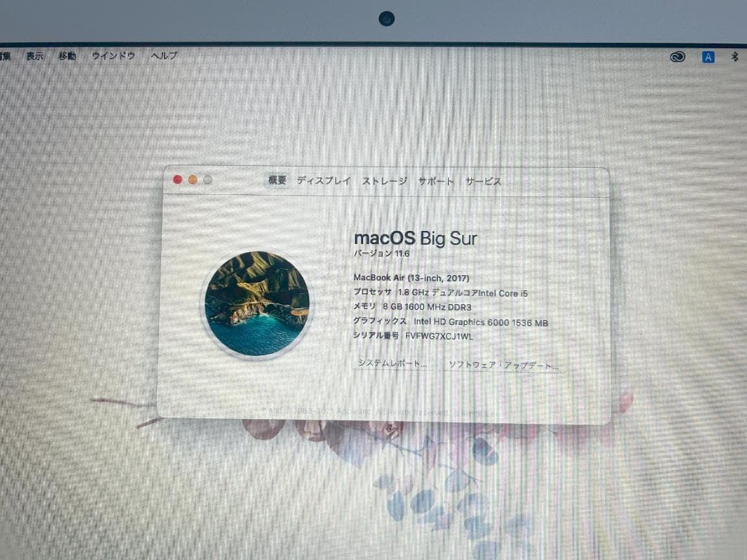747x560 pixels.
Task: Click the バージョン 11.6 version text
Action: tap(381, 254)
